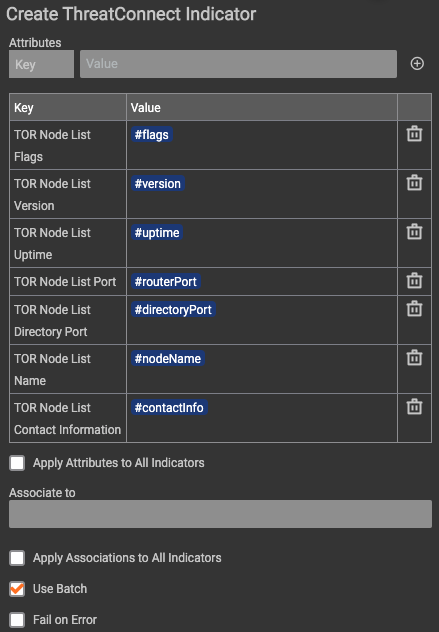The width and height of the screenshot is (439, 632).
Task: Click the Key column header
Action: (x=68, y=108)
